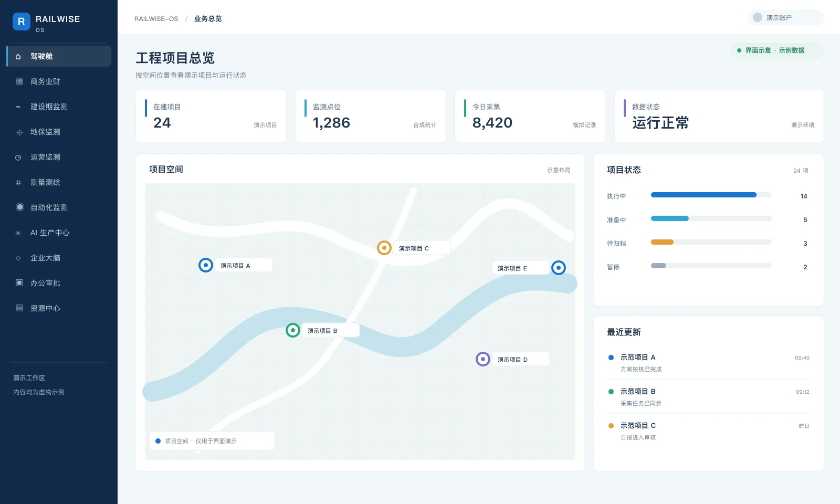
Task: Open the 今日采集 8,420 stat card
Action: pos(530,116)
